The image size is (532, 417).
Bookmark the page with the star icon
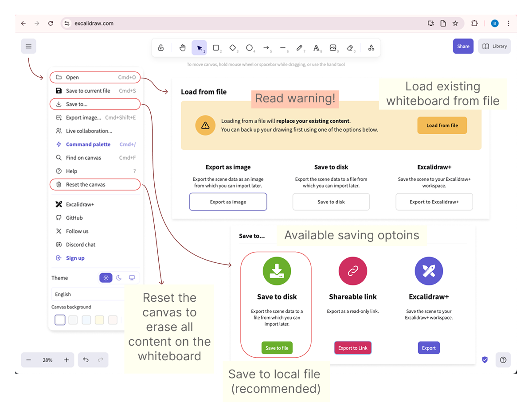(455, 23)
